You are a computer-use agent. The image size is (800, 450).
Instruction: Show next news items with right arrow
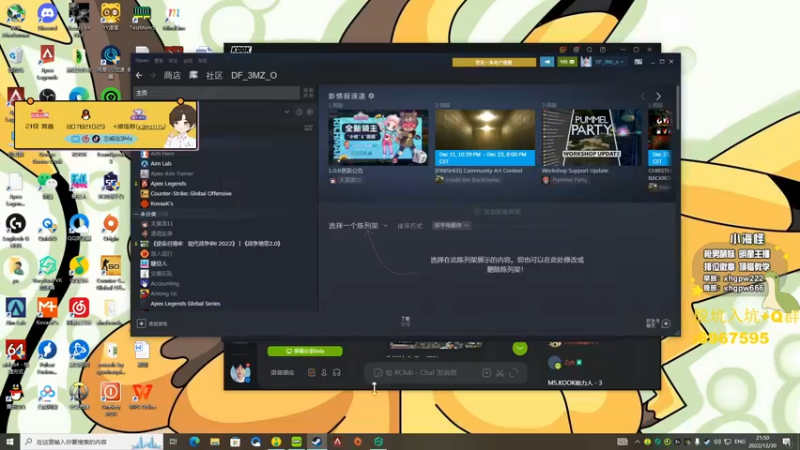pyautogui.click(x=658, y=96)
